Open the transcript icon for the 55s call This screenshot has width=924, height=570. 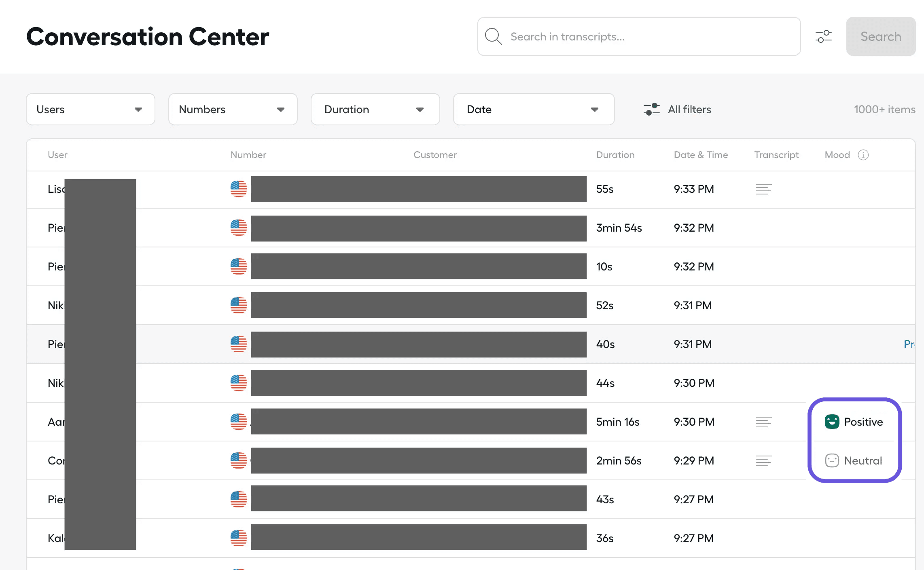pos(763,189)
